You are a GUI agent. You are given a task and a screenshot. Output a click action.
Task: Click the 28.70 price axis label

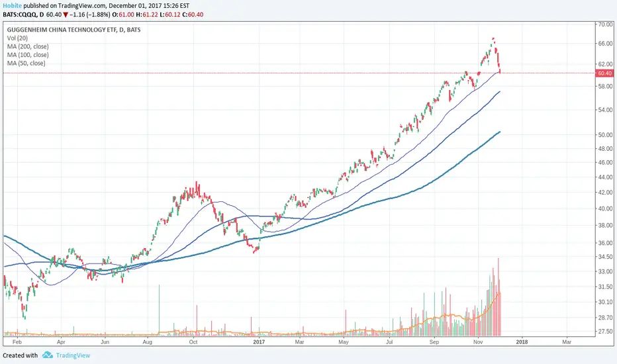point(605,317)
